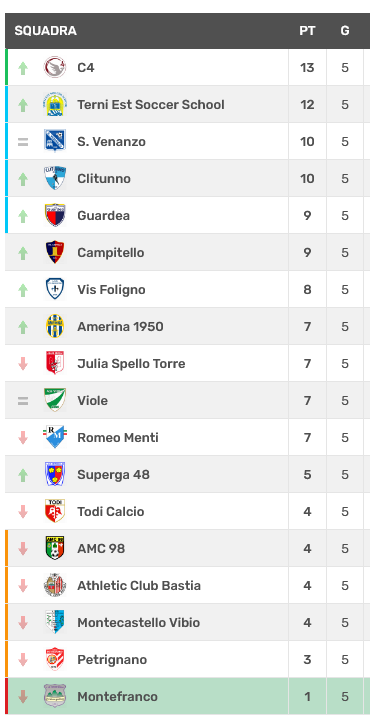370x723 pixels.
Task: Sort by the PT column header
Action: 307,31
